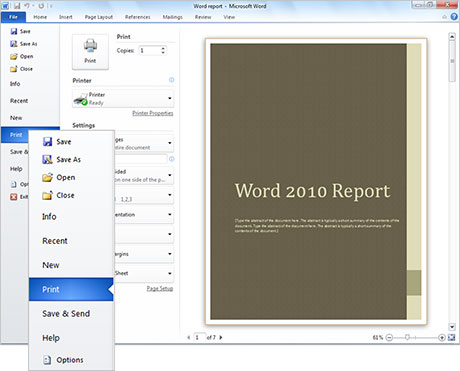Select Help in the small left sidebar
The height and width of the screenshot is (371, 460).
coord(16,169)
